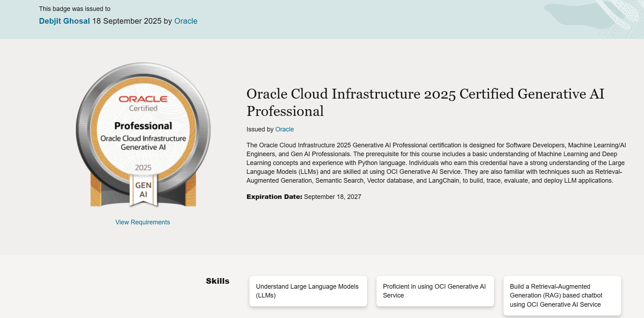This screenshot has width=644, height=318.
Task: Open the Oracle link in the badge header
Action: (186, 21)
